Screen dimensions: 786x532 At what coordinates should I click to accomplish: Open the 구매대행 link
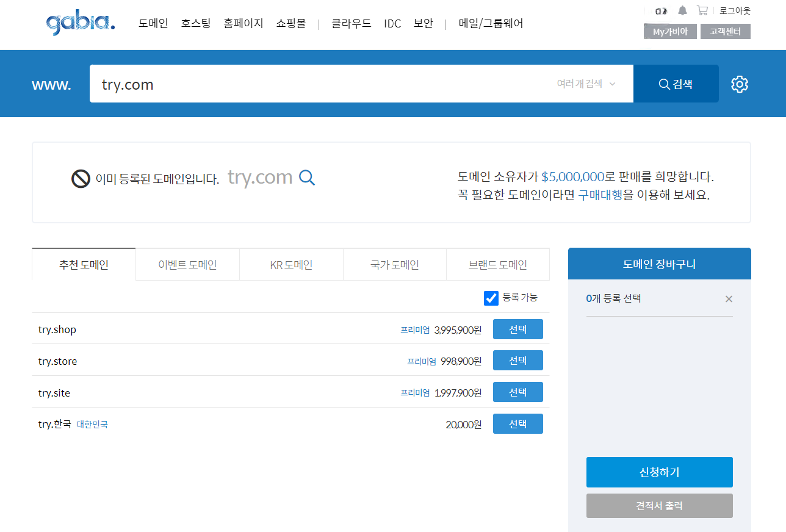[600, 195]
